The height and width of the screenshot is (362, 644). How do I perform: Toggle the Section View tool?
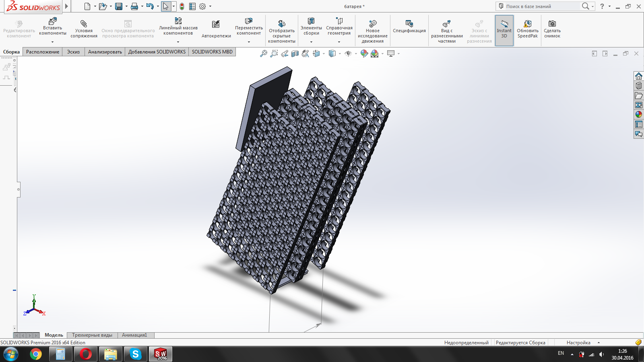[295, 53]
